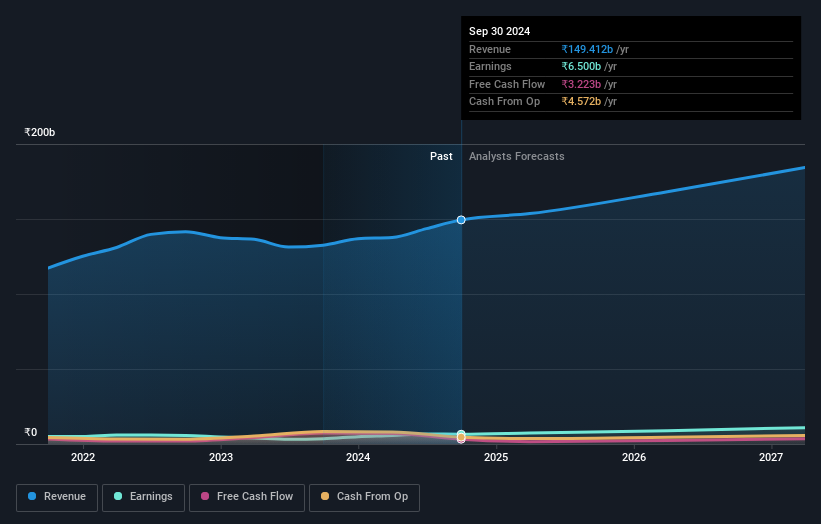The image size is (821, 524).
Task: Click the 2023 x-axis label
Action: click(x=221, y=457)
